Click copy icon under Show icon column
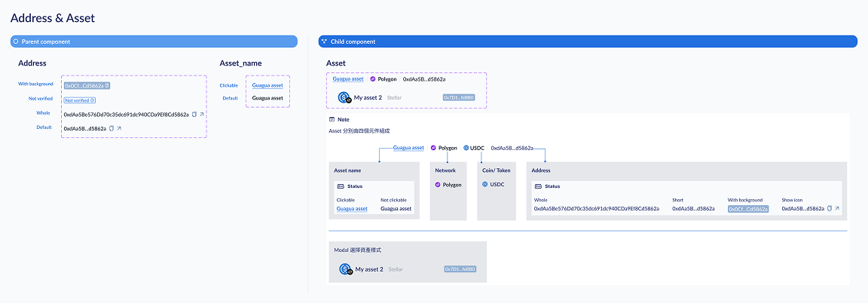The image size is (868, 304). [829, 208]
